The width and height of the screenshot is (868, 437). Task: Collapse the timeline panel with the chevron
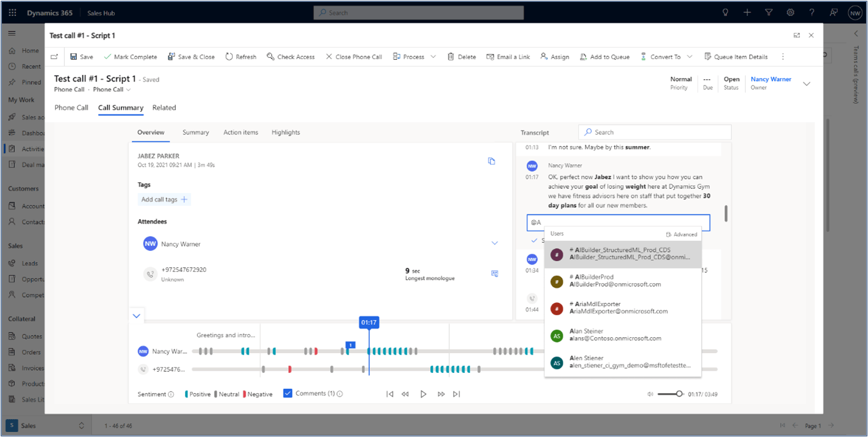pos(136,316)
